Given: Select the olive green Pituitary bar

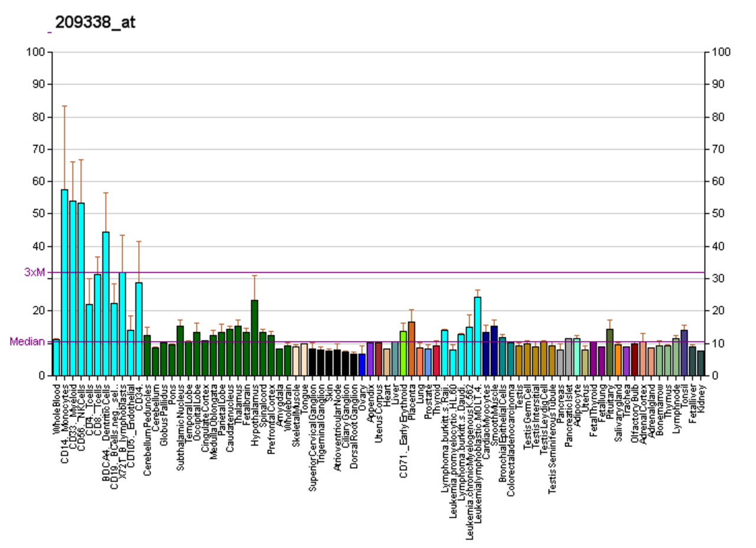Looking at the screenshot, I should 610,352.
